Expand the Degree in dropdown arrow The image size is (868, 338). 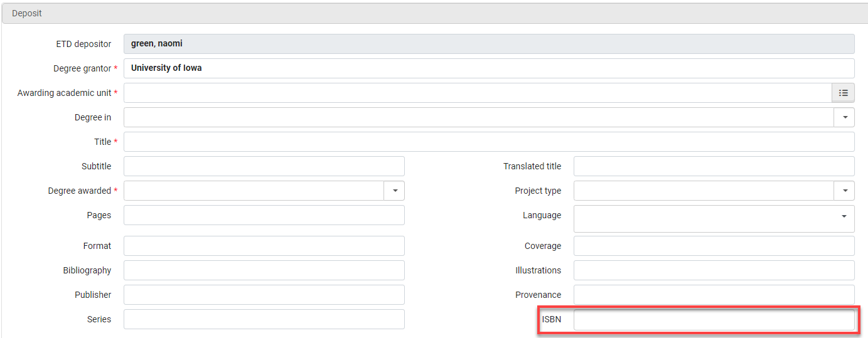point(844,117)
